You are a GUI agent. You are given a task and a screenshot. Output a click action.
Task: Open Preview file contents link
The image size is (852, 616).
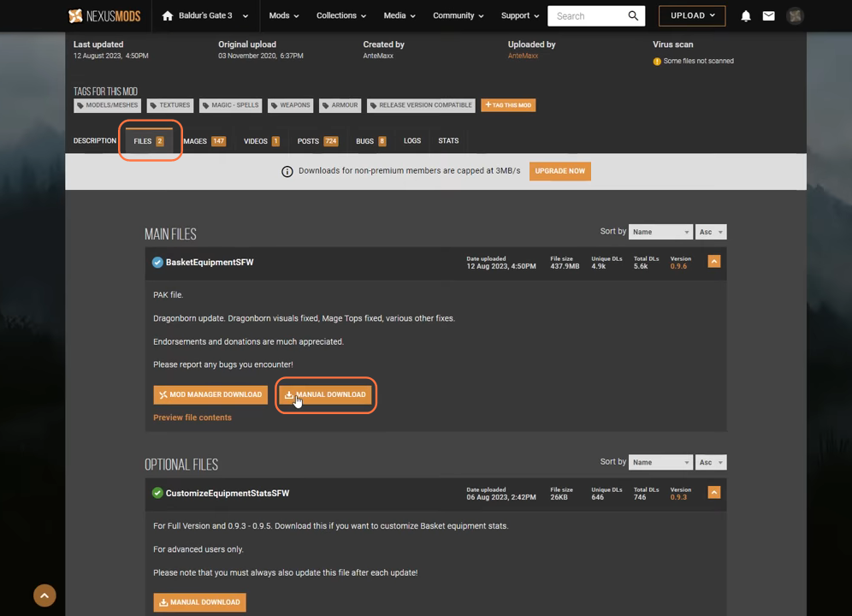[192, 418]
